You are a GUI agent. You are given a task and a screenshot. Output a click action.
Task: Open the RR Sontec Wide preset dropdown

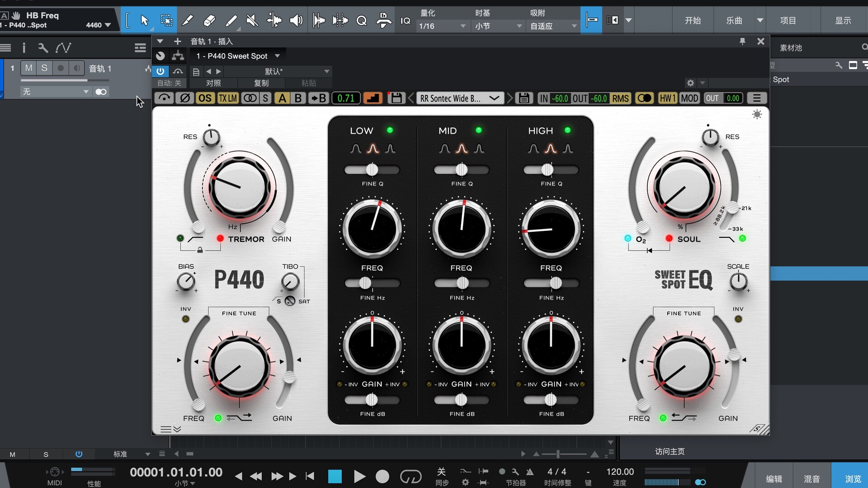pos(460,98)
